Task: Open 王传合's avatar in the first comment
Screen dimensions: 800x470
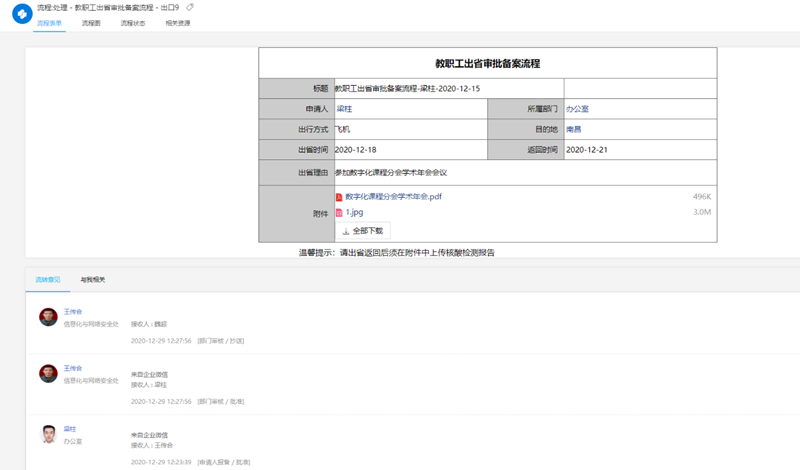Action: point(48,317)
